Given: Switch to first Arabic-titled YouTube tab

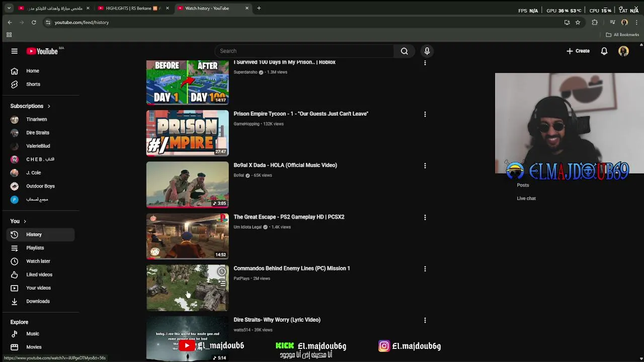Looking at the screenshot, I should 54,8.
